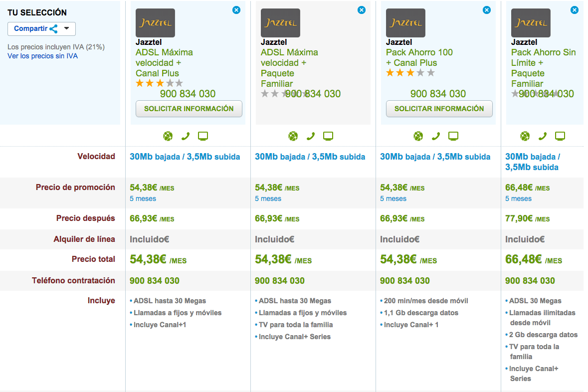Screen dimensions: 588x392
Task: Click 'Incluye' row label
Action: 101,300
